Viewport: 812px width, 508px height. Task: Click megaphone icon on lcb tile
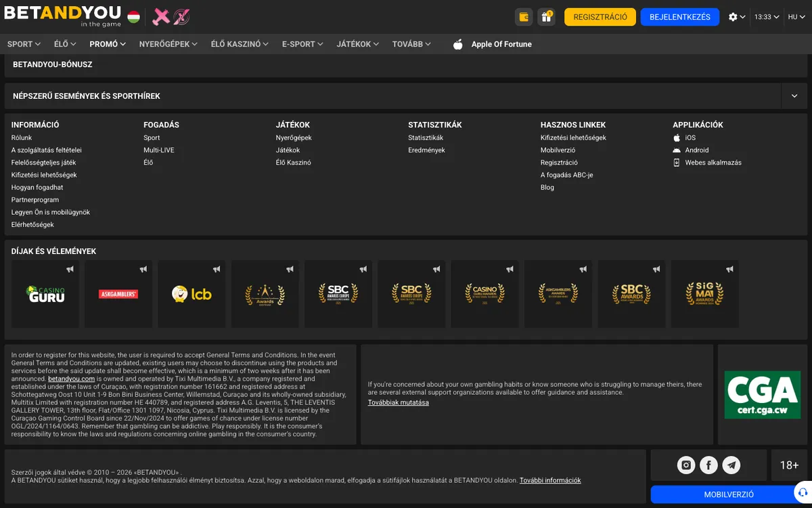pyautogui.click(x=217, y=270)
